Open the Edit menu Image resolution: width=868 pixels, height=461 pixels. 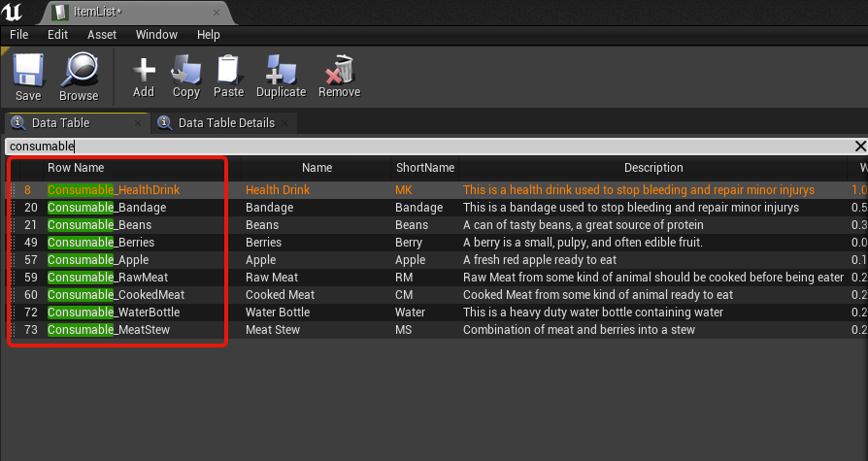pyautogui.click(x=57, y=35)
